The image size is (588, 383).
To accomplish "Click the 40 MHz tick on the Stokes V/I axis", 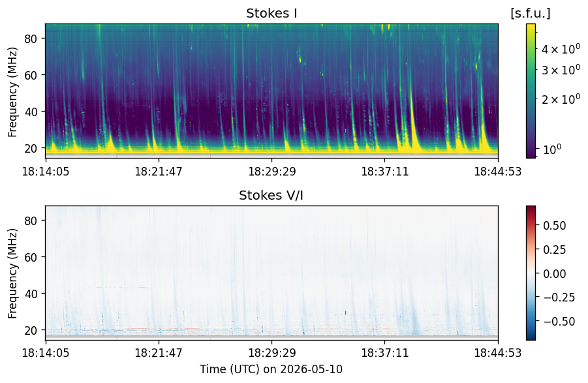I will (31, 294).
